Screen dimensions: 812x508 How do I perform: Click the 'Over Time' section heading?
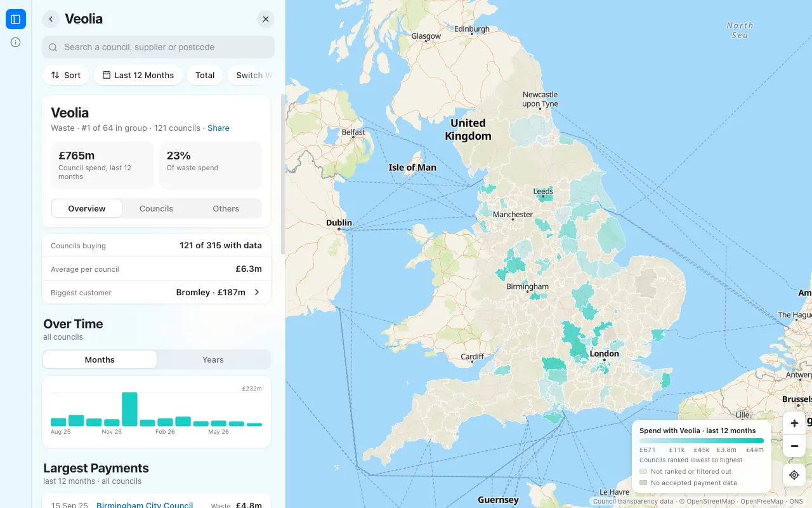click(73, 324)
